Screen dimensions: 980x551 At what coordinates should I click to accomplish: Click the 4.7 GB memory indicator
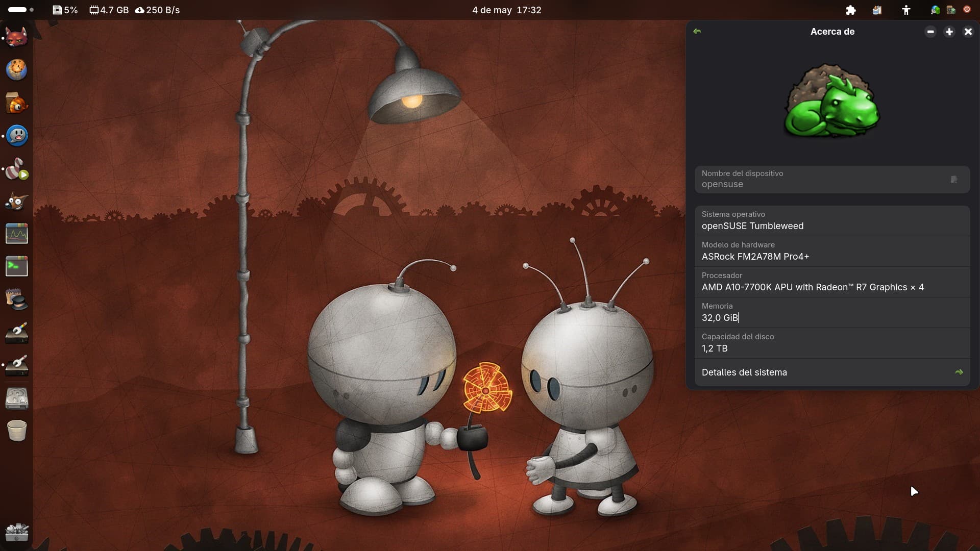point(109,10)
